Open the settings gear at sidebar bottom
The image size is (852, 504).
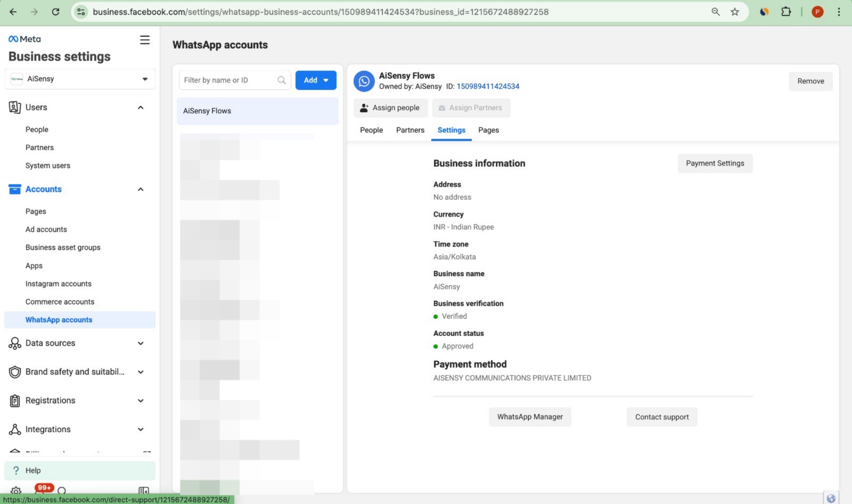[x=16, y=491]
